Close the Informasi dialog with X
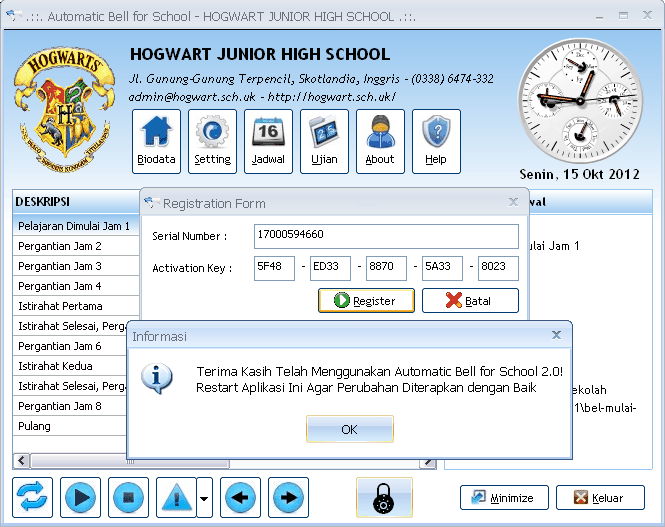665x527 pixels. coord(556,335)
